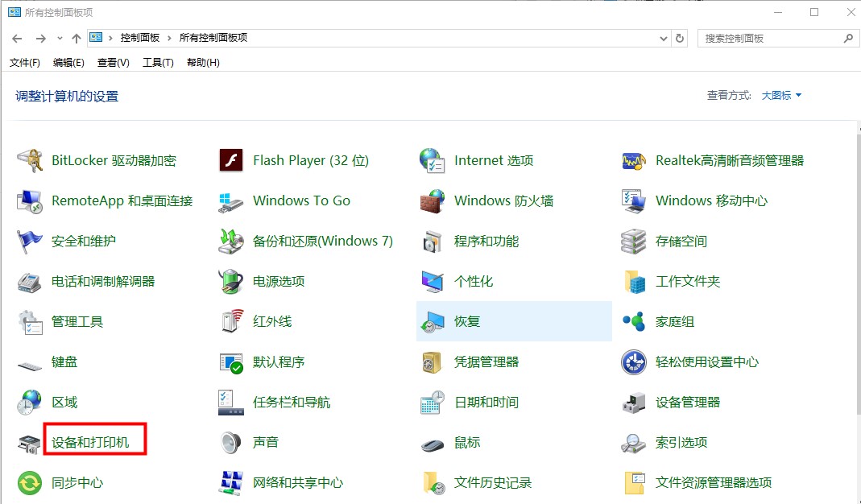Open Realtek高清晰音频管理器 icon
The height and width of the screenshot is (504, 861).
tap(634, 161)
